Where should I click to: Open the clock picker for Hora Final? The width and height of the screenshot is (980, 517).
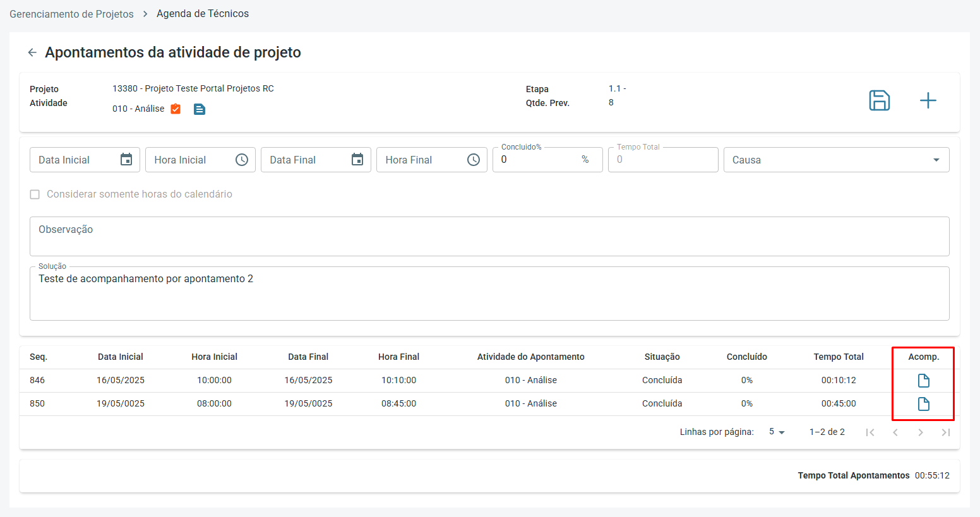click(474, 160)
